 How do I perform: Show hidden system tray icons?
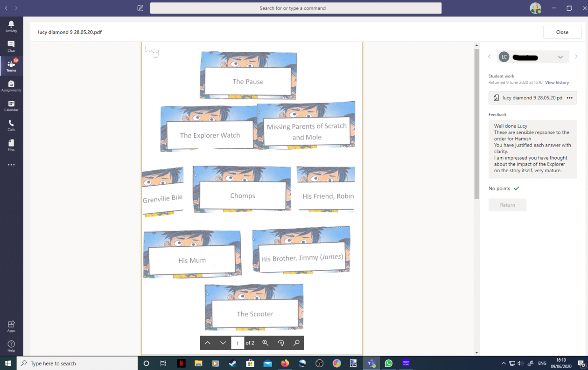coord(504,363)
